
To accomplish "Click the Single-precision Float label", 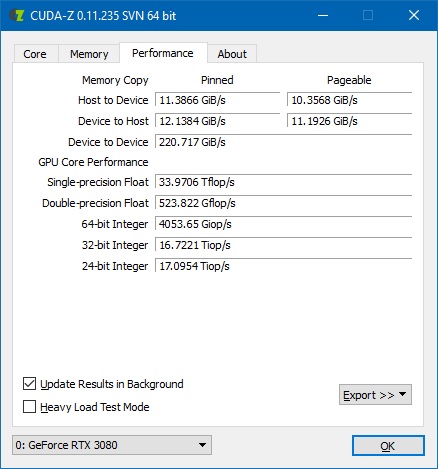I will [98, 182].
